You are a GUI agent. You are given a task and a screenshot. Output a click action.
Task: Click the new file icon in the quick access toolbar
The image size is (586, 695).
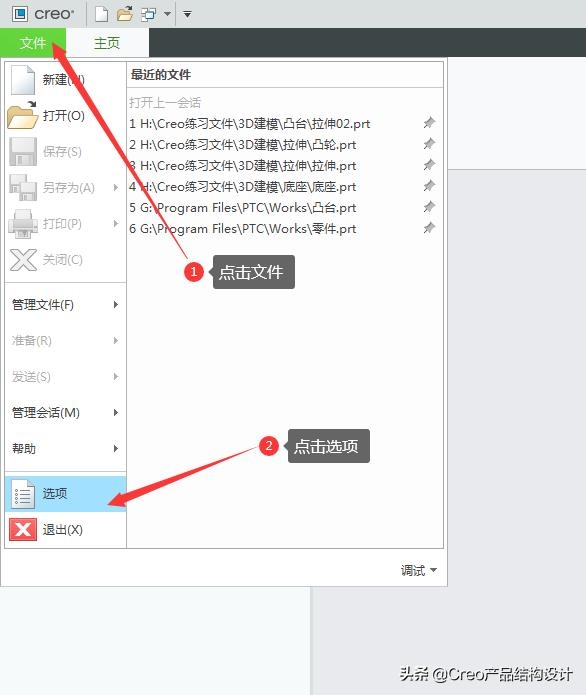pos(102,14)
